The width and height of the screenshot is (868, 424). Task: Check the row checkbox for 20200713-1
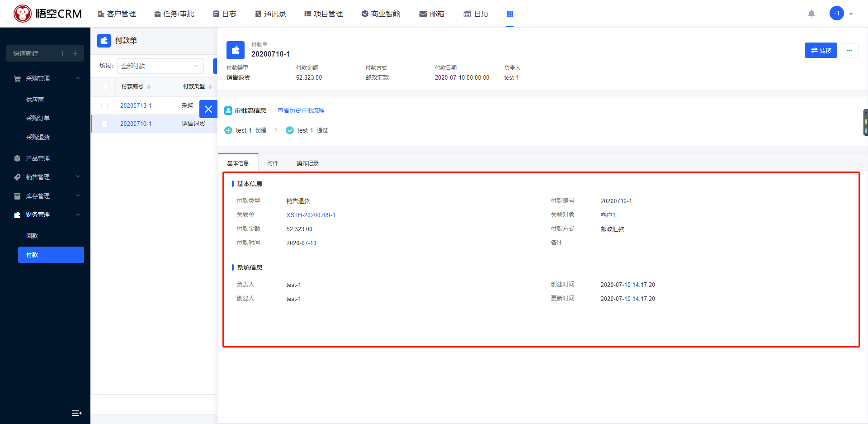104,106
